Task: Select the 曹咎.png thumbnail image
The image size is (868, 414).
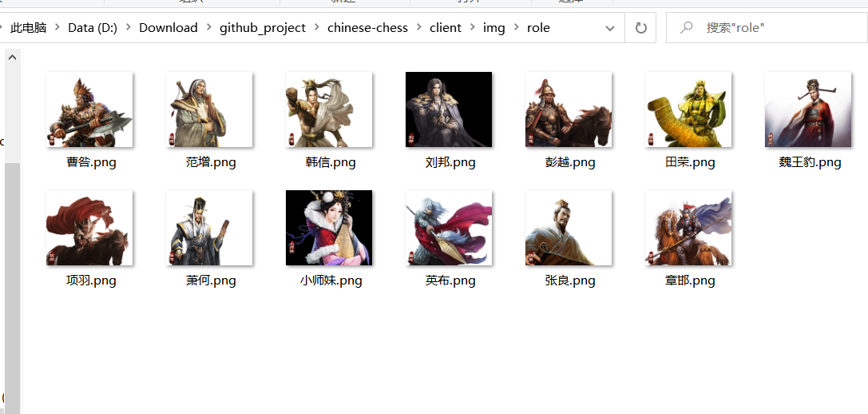Action: pos(89,109)
